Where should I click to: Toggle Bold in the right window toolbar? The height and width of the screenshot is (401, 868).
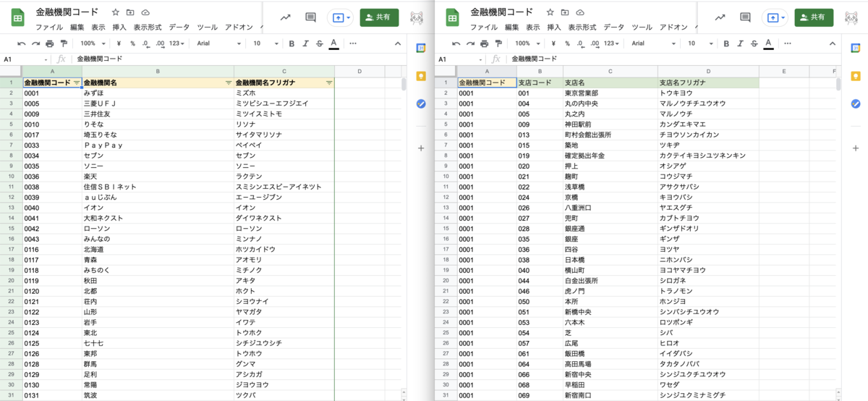727,43
